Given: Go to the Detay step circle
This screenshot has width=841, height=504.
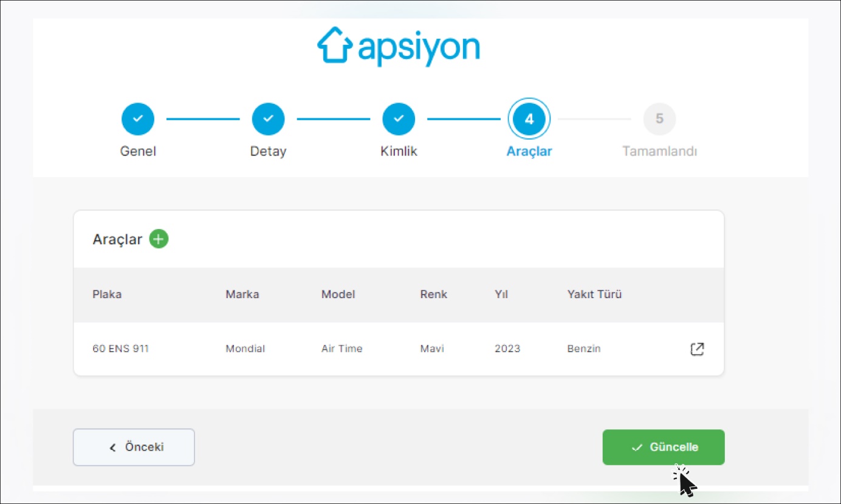Looking at the screenshot, I should coord(268,119).
